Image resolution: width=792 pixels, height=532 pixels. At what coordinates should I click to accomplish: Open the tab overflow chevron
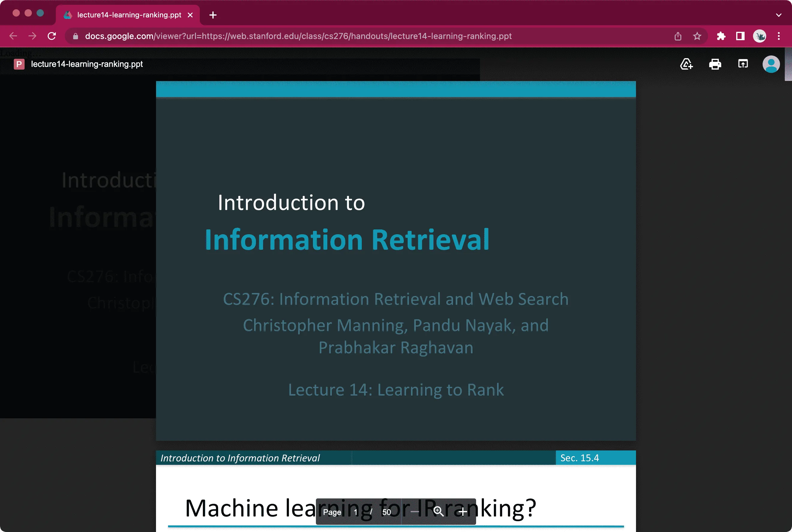tap(778, 15)
